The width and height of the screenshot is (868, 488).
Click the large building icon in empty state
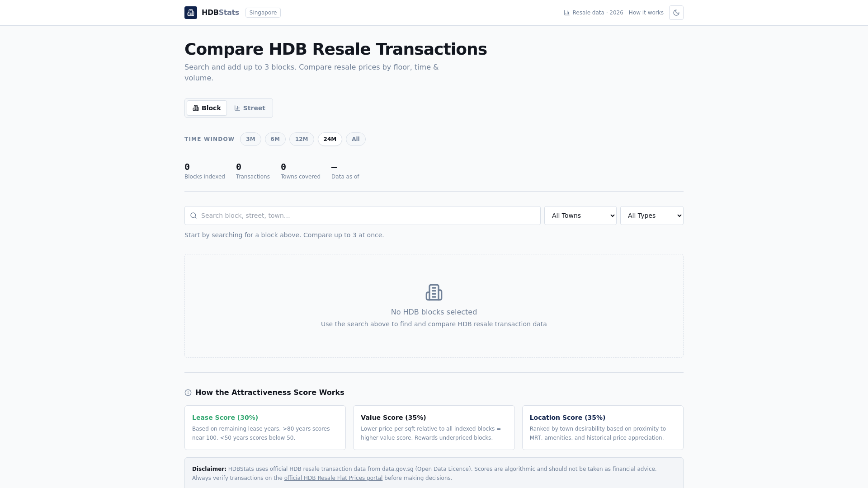click(434, 292)
